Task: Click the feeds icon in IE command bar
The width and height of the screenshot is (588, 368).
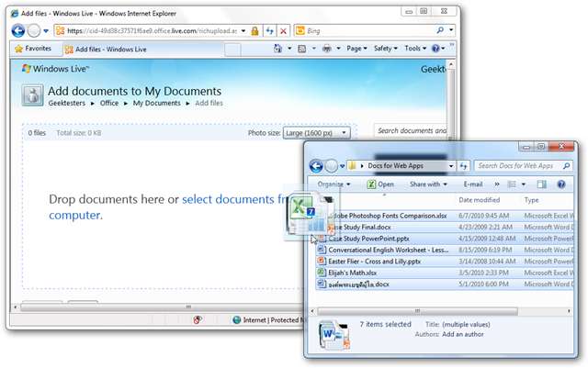Action: [x=301, y=49]
